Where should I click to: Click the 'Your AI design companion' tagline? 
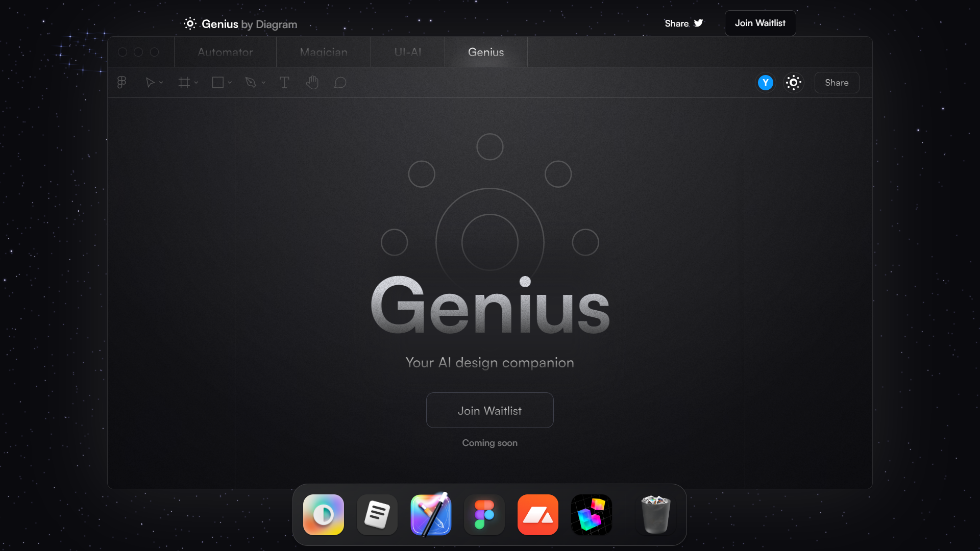490,363
